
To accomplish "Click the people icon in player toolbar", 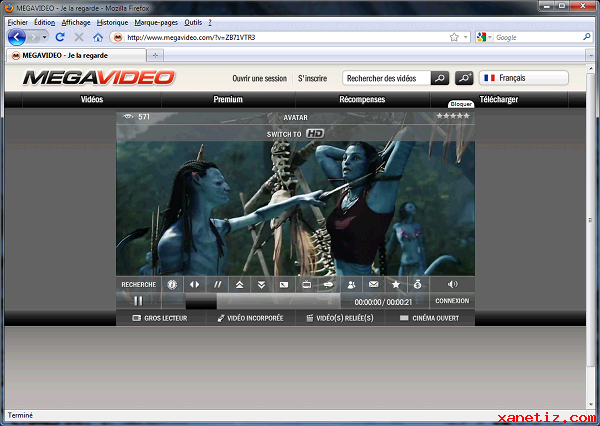I will tap(351, 284).
